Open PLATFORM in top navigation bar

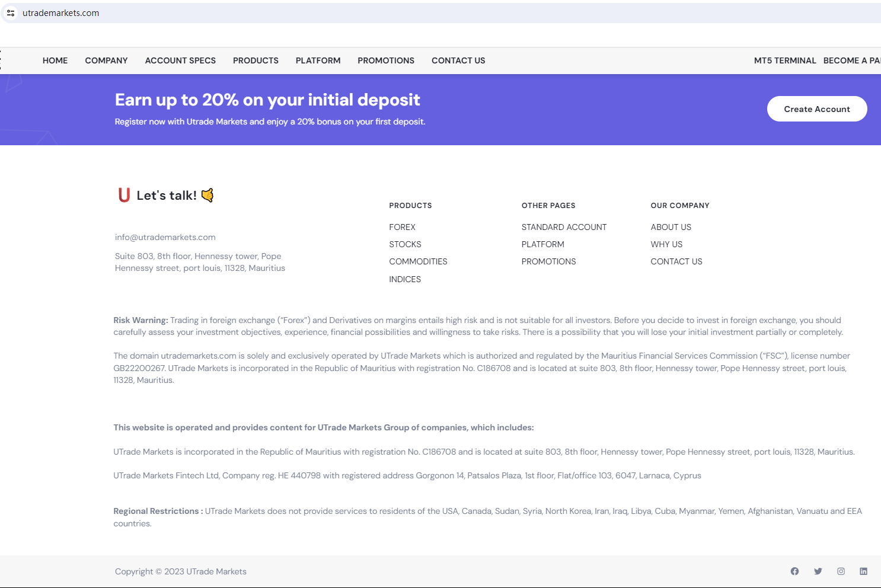tap(318, 60)
